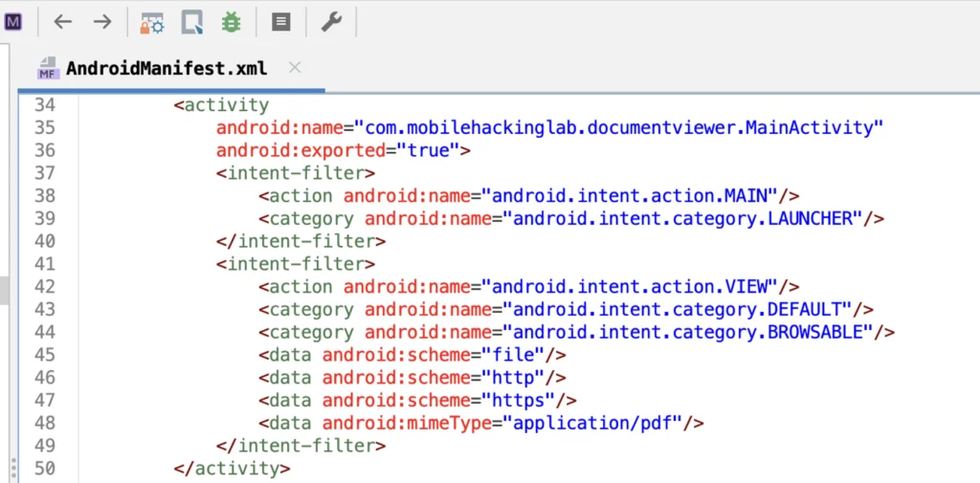
Task: Click line number 50 in the gutter
Action: (x=44, y=469)
